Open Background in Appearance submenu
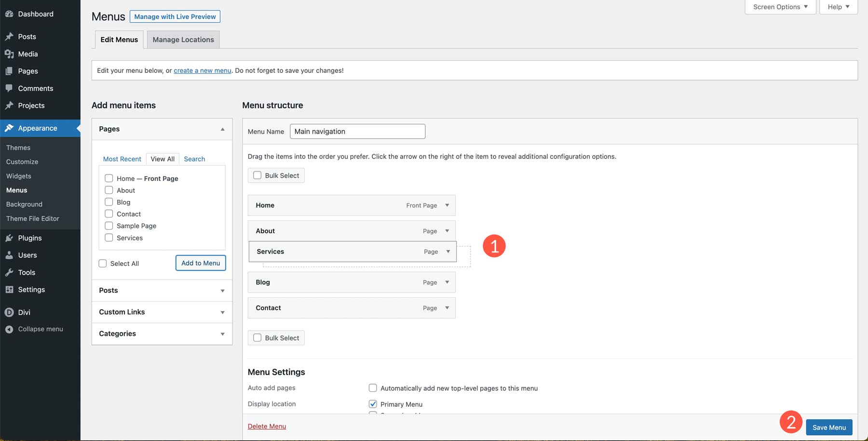The image size is (868, 441). tap(25, 204)
